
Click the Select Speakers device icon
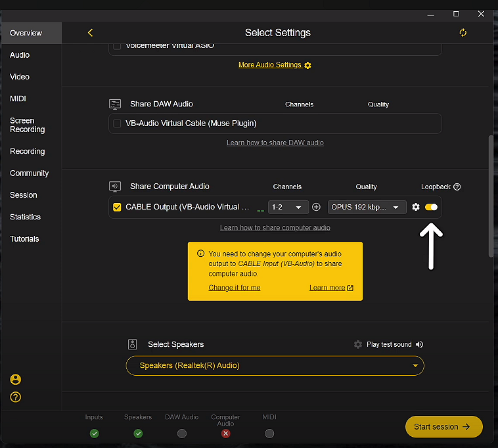pos(133,344)
